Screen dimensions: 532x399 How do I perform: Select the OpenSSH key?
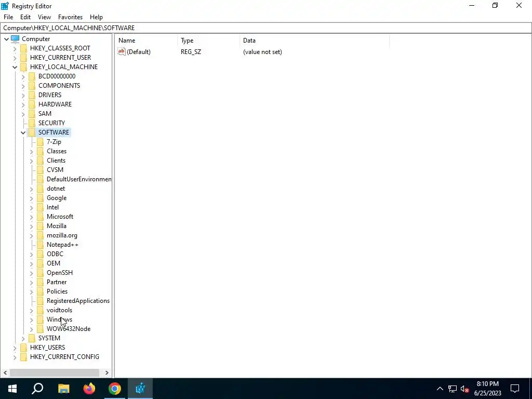click(60, 273)
